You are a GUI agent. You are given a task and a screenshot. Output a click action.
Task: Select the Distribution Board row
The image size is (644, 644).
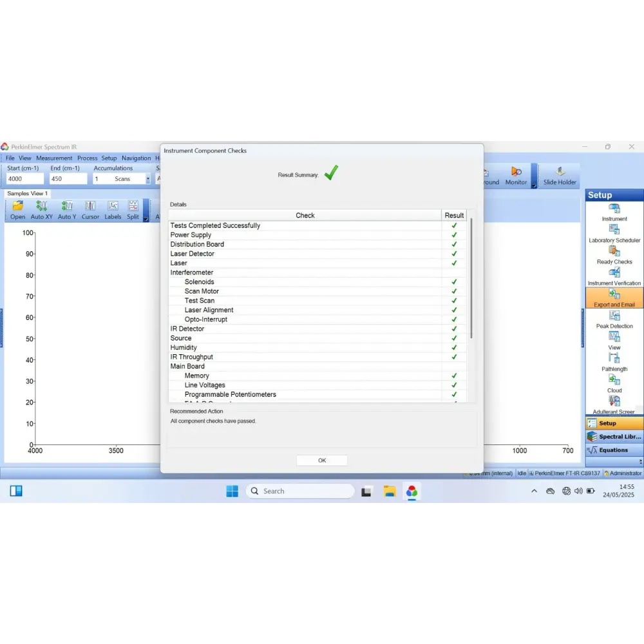pyautogui.click(x=317, y=244)
